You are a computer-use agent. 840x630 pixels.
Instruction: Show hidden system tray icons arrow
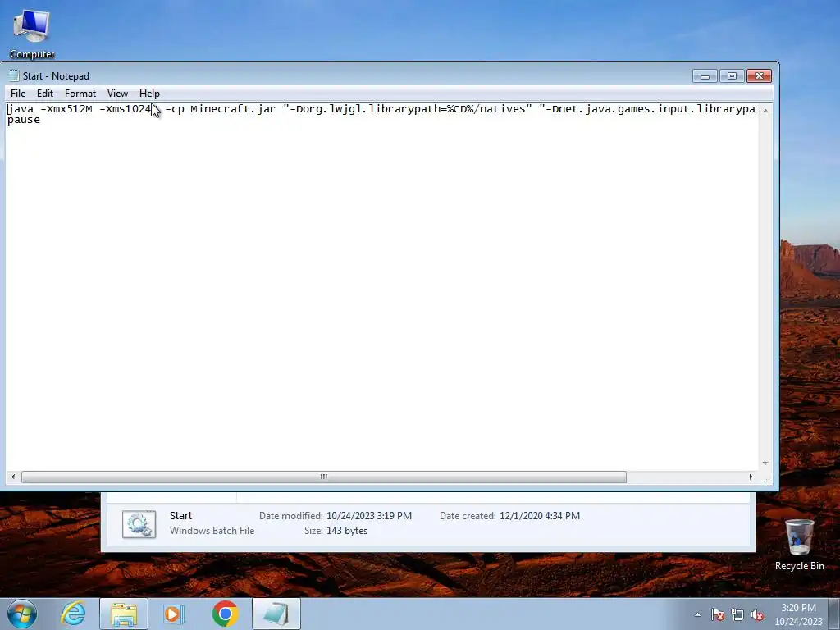pyautogui.click(x=697, y=614)
